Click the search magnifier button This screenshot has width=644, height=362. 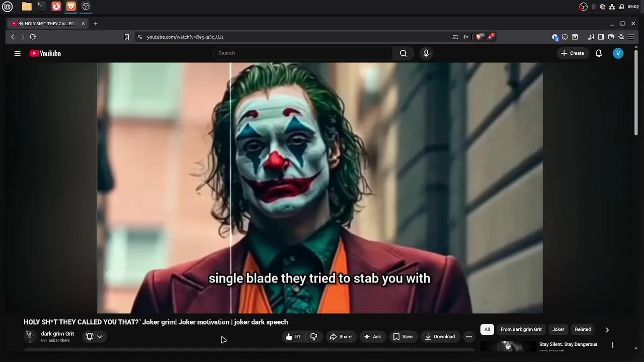[403, 53]
